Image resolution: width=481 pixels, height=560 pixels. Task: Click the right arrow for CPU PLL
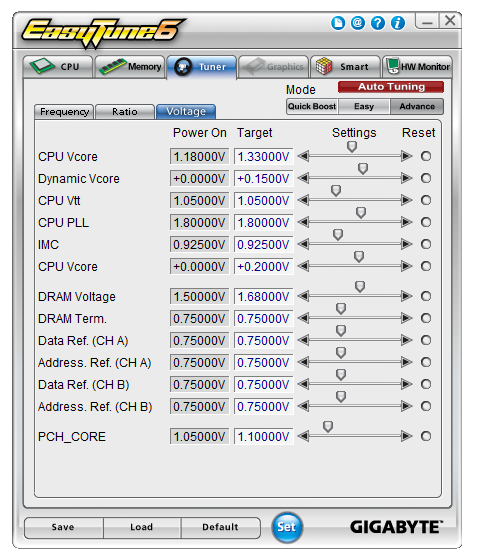coord(407,222)
